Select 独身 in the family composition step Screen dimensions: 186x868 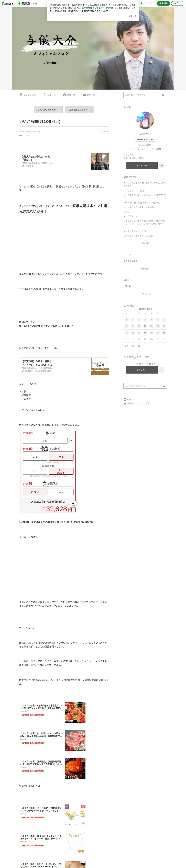[x=35, y=457]
